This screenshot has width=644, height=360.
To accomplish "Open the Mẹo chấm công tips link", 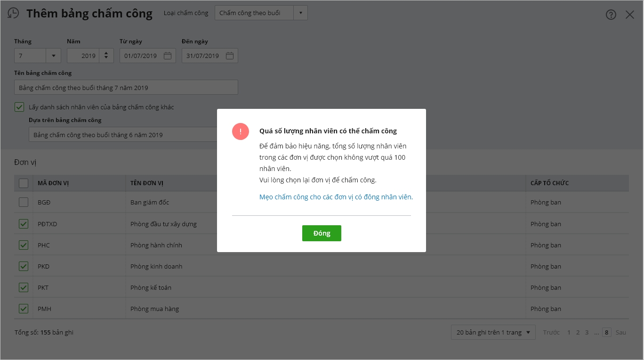I will [x=336, y=197].
